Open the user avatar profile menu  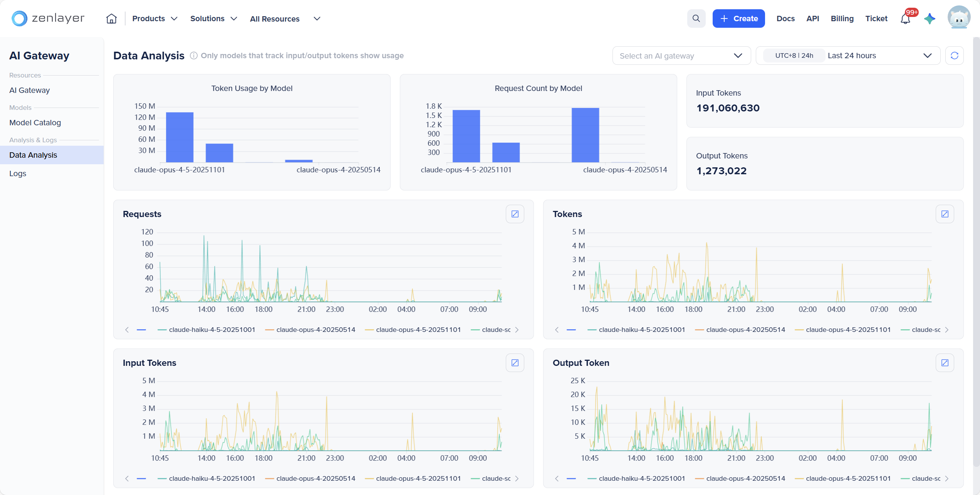tap(958, 18)
